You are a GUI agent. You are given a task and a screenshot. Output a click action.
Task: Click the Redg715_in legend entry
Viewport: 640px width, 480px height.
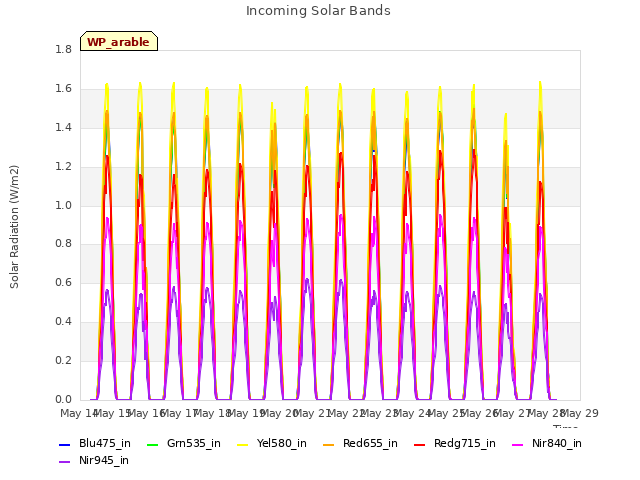click(455, 443)
